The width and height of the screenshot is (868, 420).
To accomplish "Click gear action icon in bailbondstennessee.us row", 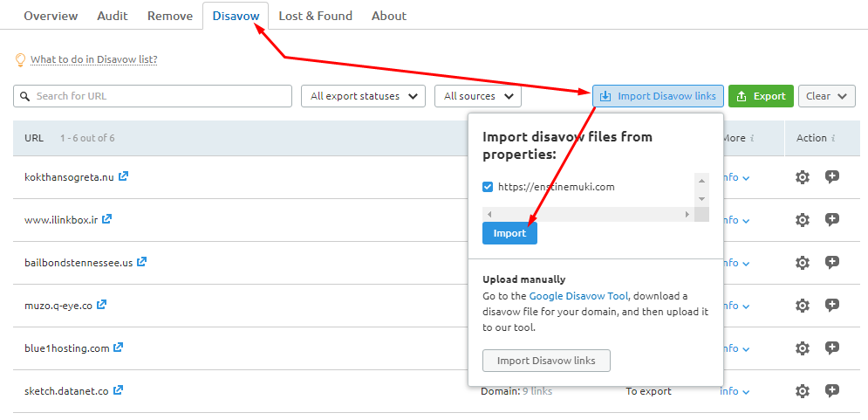I will pyautogui.click(x=802, y=263).
